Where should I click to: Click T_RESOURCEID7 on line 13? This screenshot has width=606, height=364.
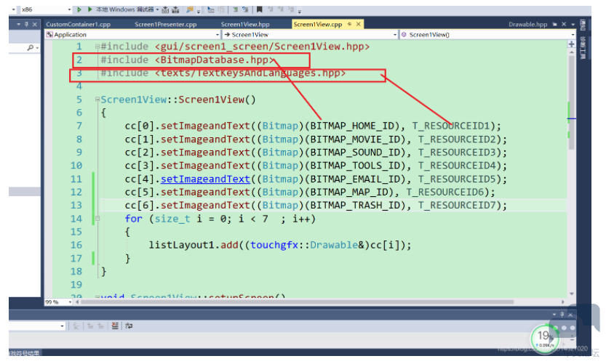[x=457, y=205]
